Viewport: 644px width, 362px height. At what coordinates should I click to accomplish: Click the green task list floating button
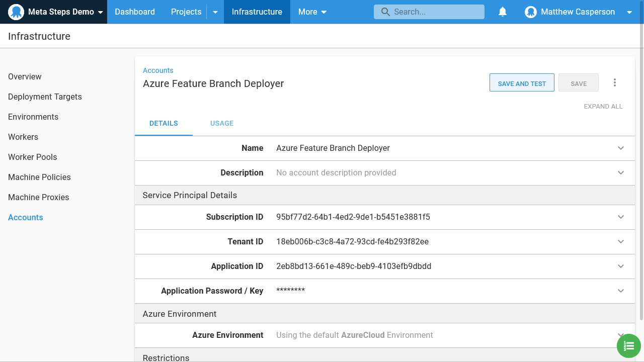(628, 346)
